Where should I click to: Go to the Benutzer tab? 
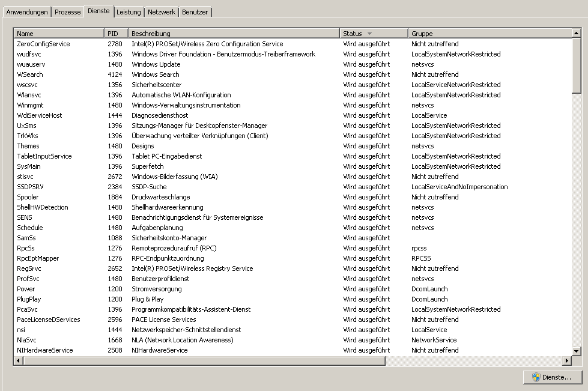coord(195,12)
